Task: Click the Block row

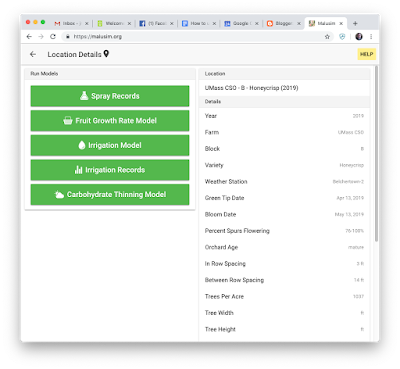Action: 284,149
